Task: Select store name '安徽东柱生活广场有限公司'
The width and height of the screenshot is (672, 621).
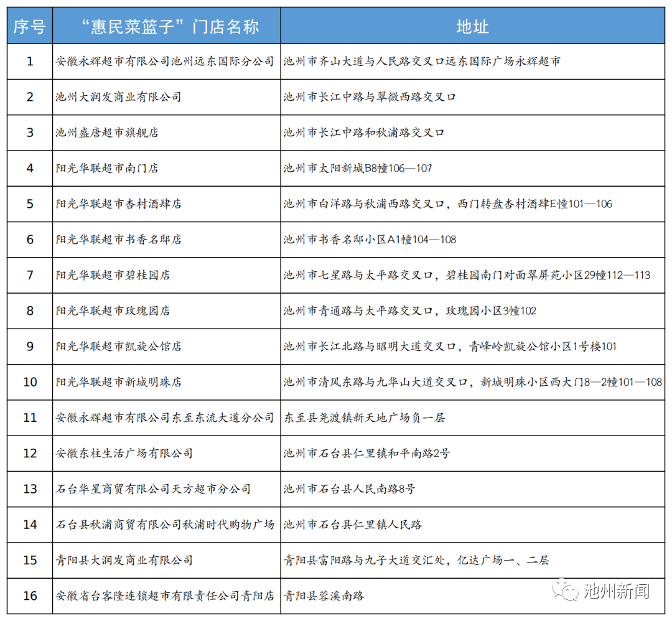Action: pyautogui.click(x=124, y=452)
